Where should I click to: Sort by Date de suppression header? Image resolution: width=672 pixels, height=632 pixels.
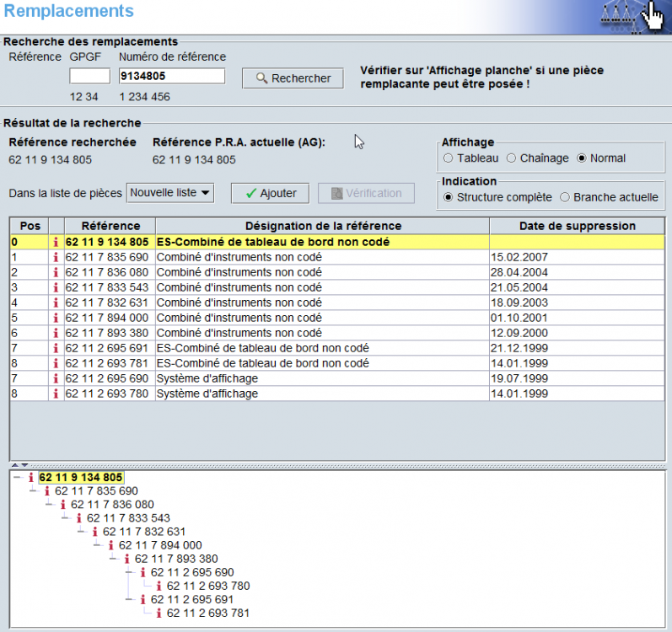577,226
